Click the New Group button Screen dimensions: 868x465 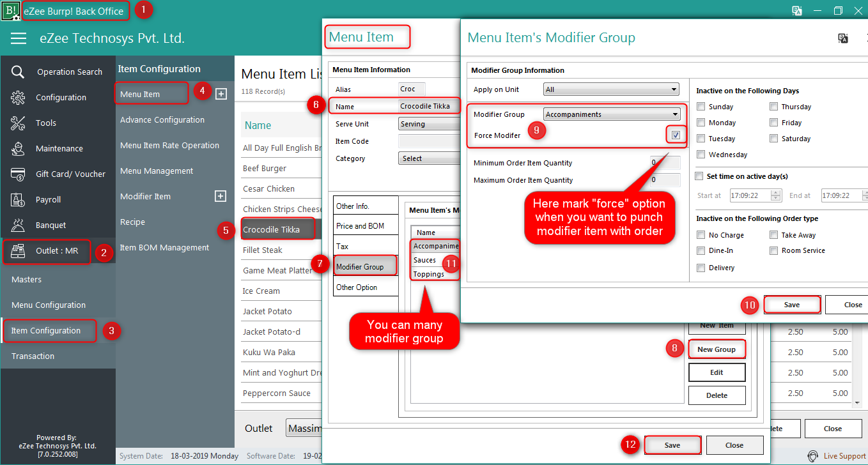(x=717, y=349)
